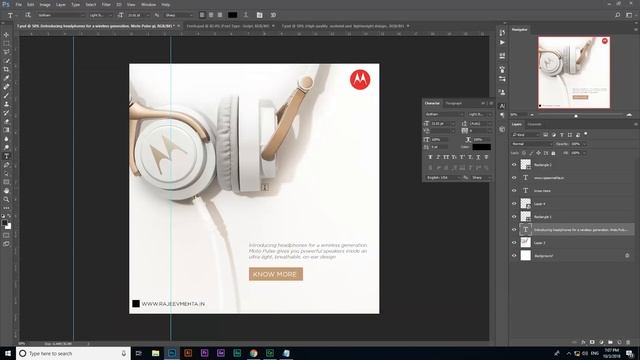Select the Eyedropper tool
Screen dimensions: 640x360
(6, 78)
